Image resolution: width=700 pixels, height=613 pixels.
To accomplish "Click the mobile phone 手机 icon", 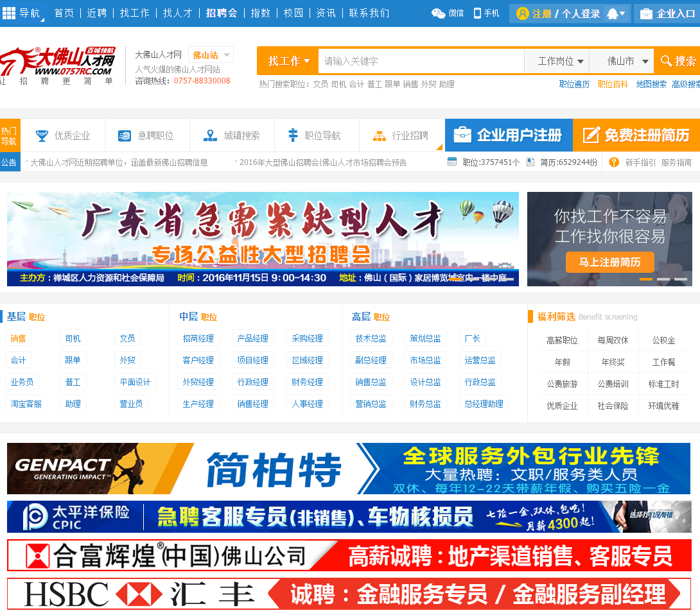I will pyautogui.click(x=477, y=13).
